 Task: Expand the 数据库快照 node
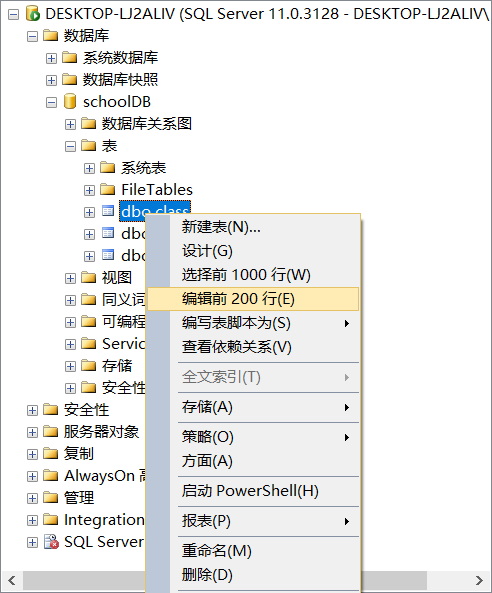click(51, 81)
